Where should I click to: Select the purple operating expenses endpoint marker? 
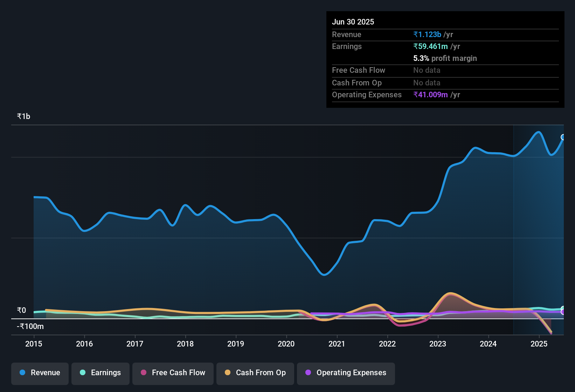(563, 312)
